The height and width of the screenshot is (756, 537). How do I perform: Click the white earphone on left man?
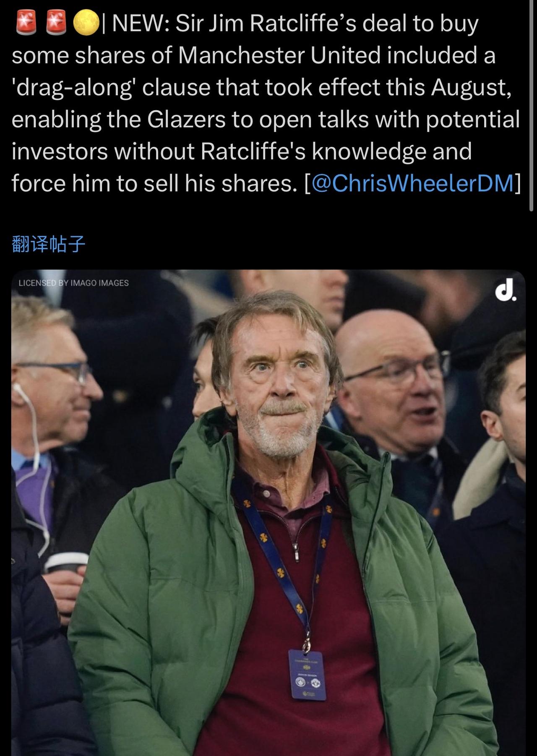(x=18, y=390)
